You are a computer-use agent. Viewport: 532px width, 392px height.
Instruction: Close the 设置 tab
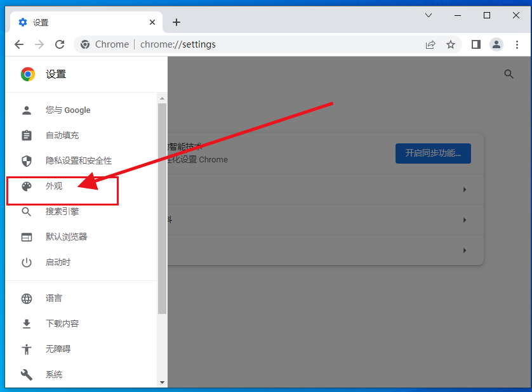point(152,22)
